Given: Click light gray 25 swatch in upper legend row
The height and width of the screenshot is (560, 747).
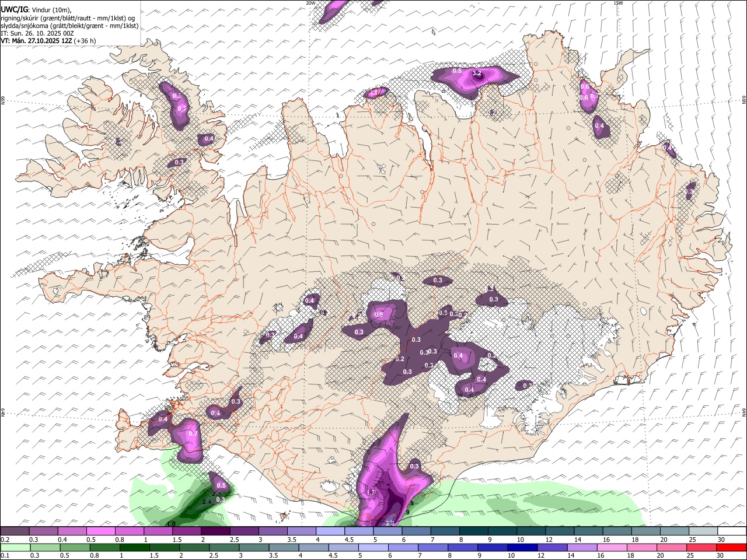Looking at the screenshot, I should (704, 531).
